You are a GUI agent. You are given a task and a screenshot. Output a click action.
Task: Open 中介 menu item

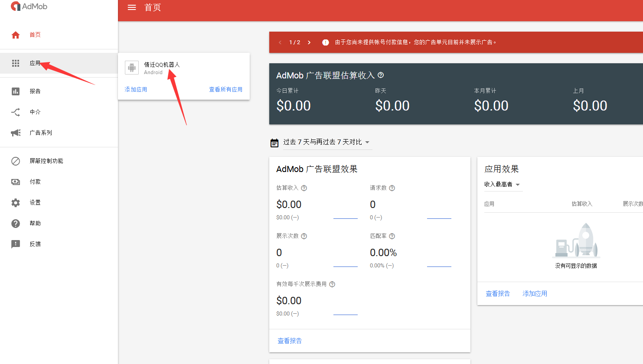pyautogui.click(x=35, y=112)
